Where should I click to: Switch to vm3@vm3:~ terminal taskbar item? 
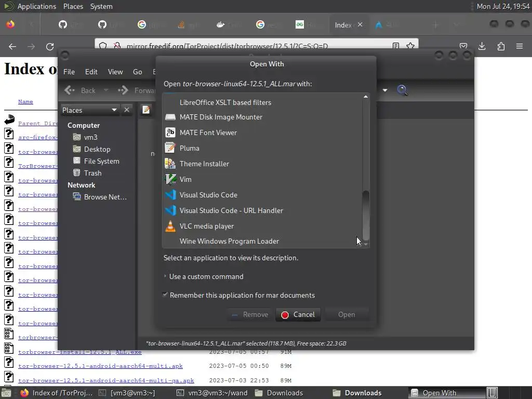126,393
